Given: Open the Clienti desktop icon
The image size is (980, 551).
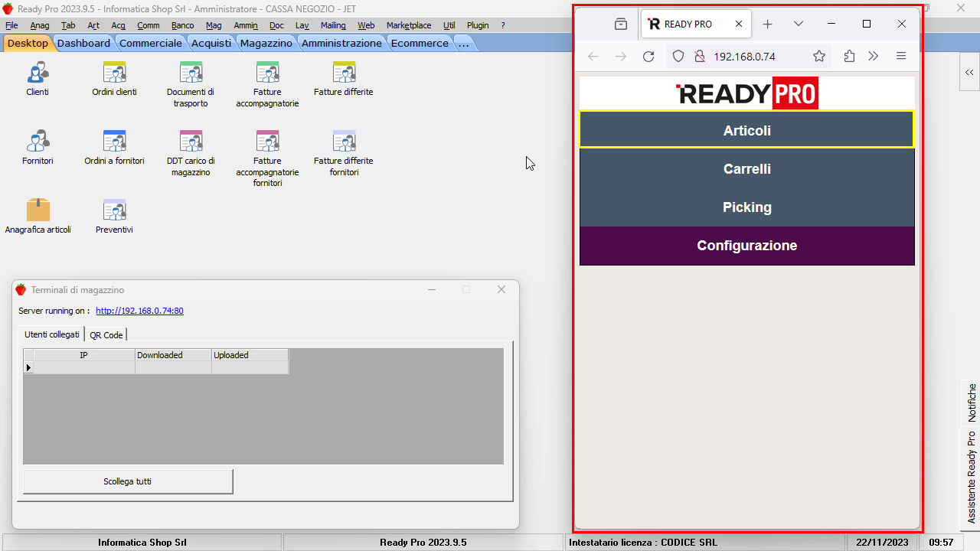Looking at the screenshot, I should [38, 73].
